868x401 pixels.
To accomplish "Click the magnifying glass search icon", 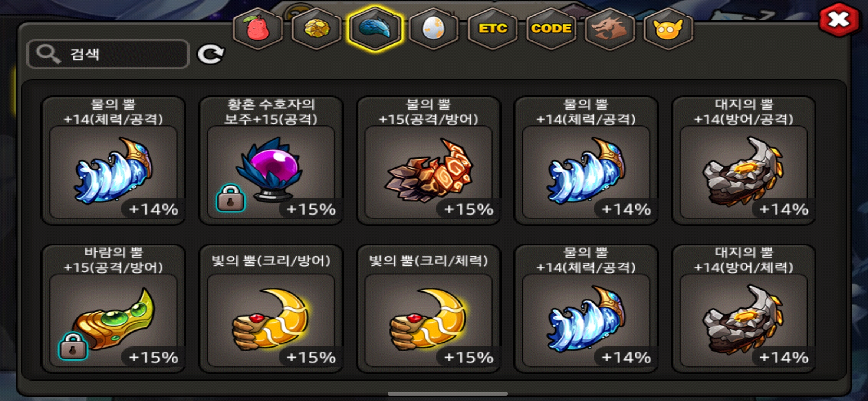I will 48,54.
